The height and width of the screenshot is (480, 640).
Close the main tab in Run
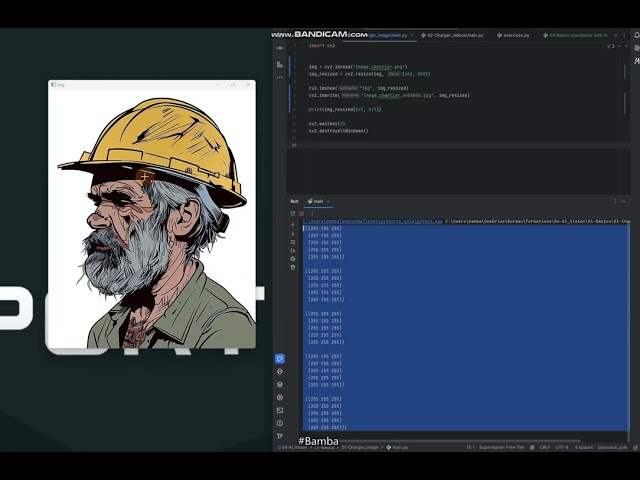click(x=328, y=201)
